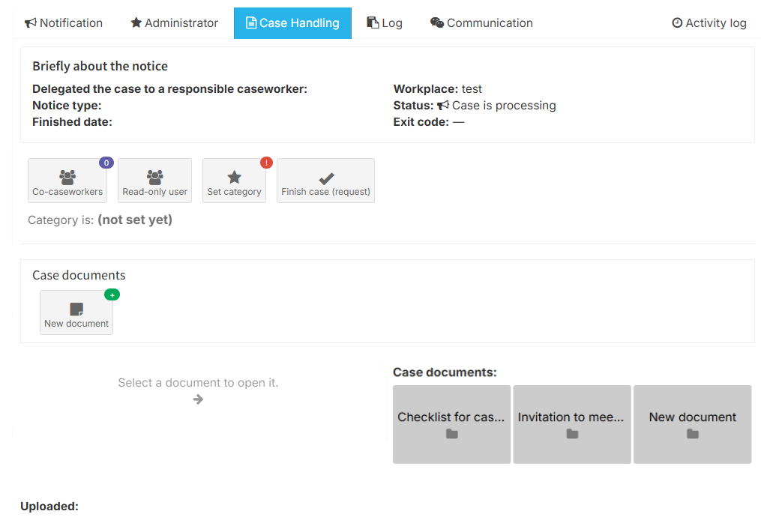Click the green plus badge on New document

(x=112, y=295)
